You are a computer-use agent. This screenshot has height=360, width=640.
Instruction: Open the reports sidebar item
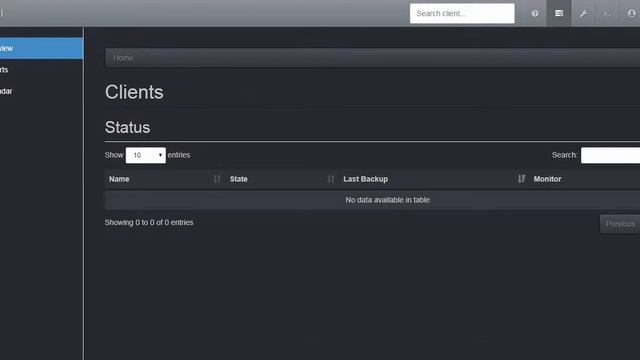click(41, 70)
